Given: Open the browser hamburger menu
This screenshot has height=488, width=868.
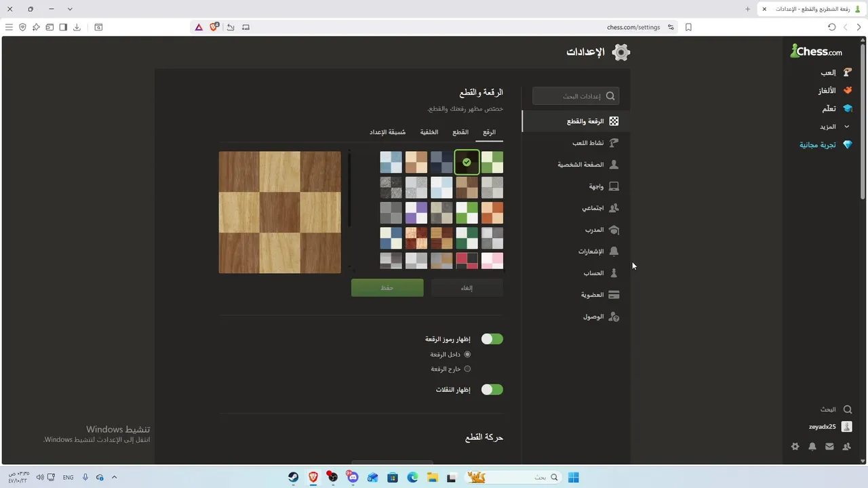Looking at the screenshot, I should pyautogui.click(x=9, y=27).
